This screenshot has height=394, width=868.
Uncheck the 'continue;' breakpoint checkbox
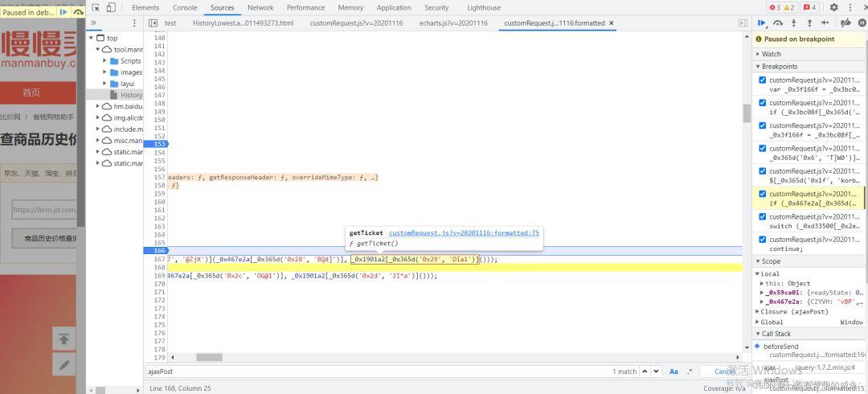(763, 240)
